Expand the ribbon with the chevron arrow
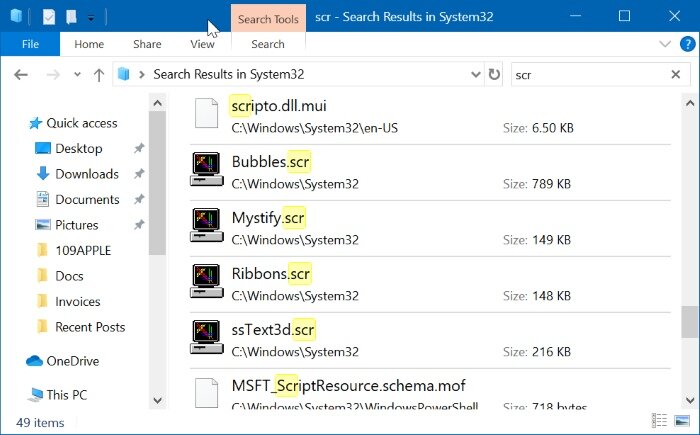This screenshot has height=435, width=700. point(665,44)
